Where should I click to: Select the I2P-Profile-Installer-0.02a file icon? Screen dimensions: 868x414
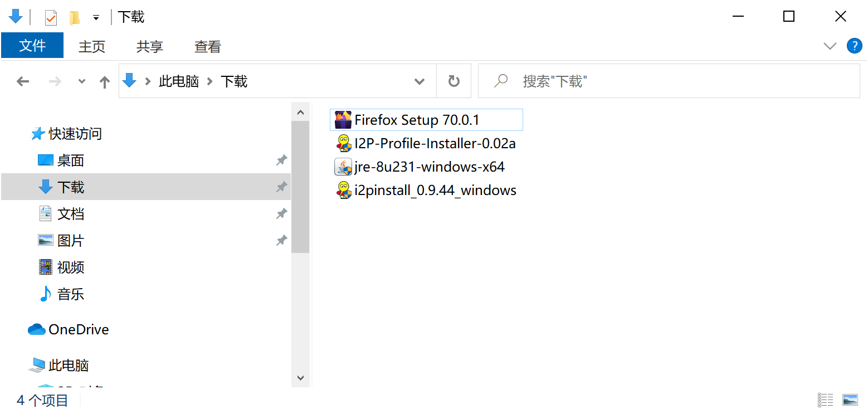[343, 143]
